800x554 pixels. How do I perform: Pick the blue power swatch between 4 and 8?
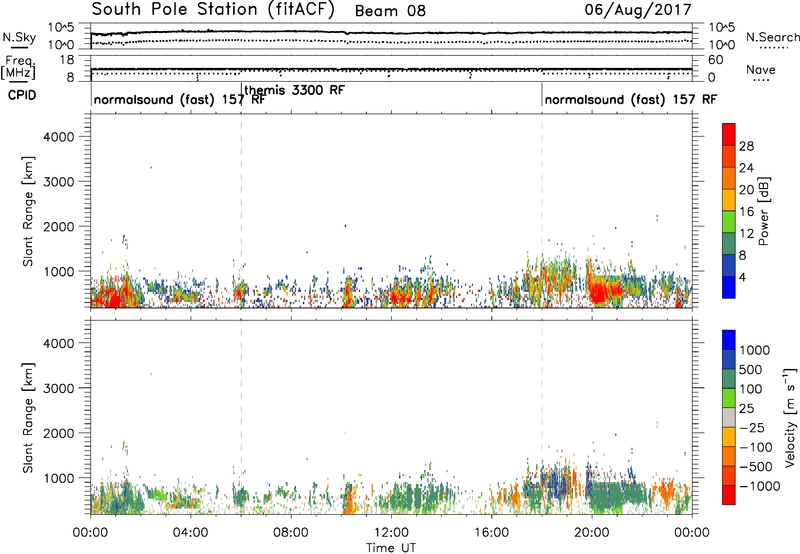[729, 265]
